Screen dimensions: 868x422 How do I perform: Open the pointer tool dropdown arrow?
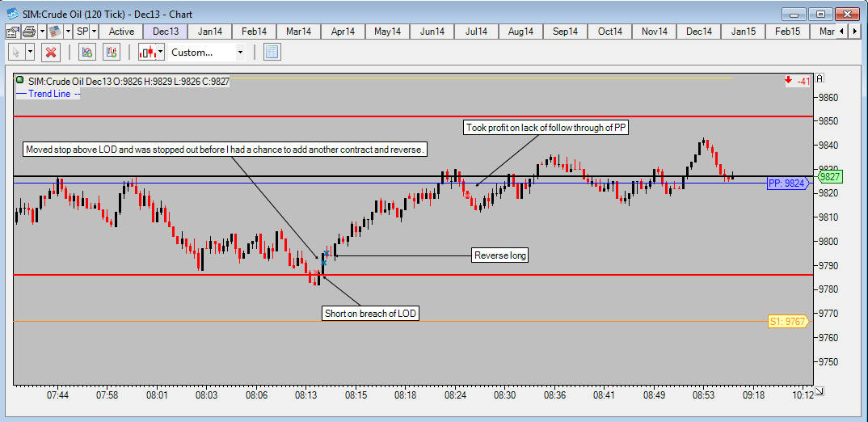pyautogui.click(x=30, y=53)
